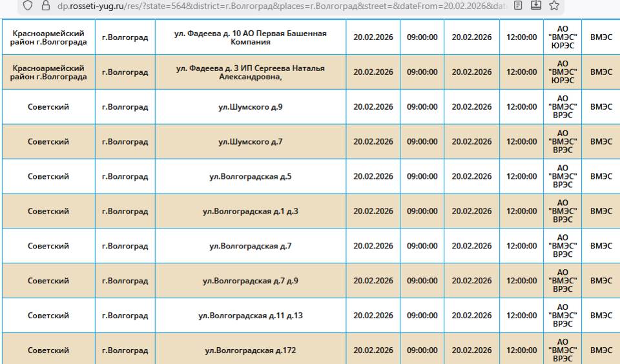Select the ул.Шумского д.7 cell
Screen dimensions: 620x364
[x=250, y=142]
